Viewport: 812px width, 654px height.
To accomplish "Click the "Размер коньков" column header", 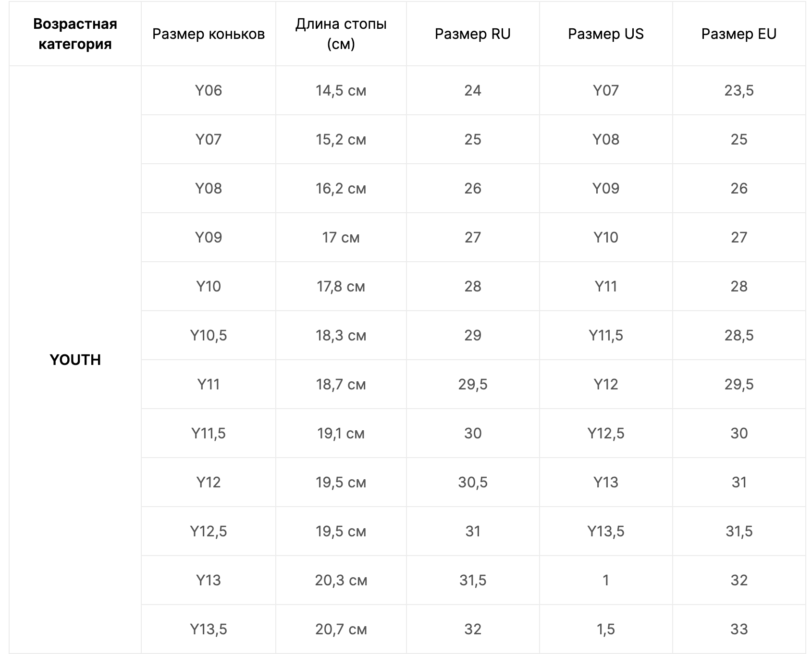I will click(209, 34).
